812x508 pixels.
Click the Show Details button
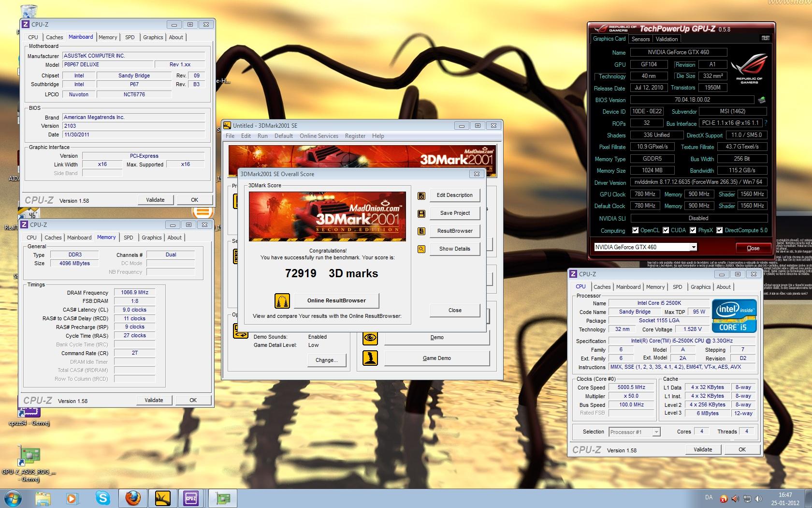[x=454, y=249]
